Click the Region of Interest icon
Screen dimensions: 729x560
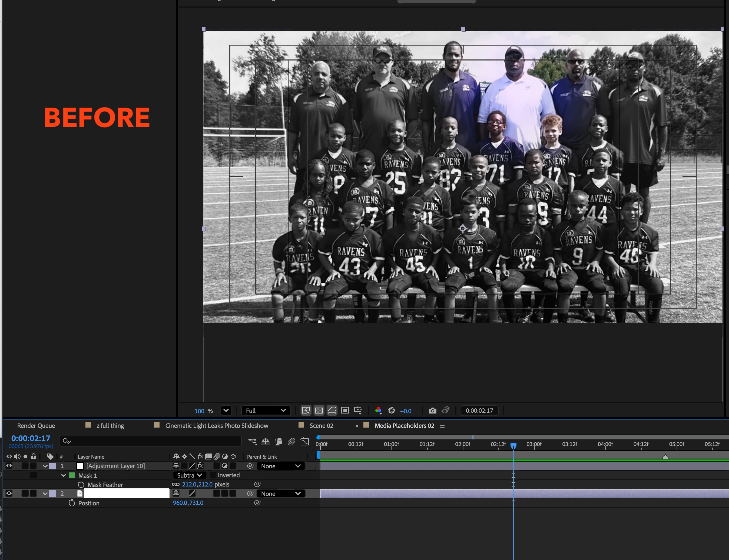[345, 410]
